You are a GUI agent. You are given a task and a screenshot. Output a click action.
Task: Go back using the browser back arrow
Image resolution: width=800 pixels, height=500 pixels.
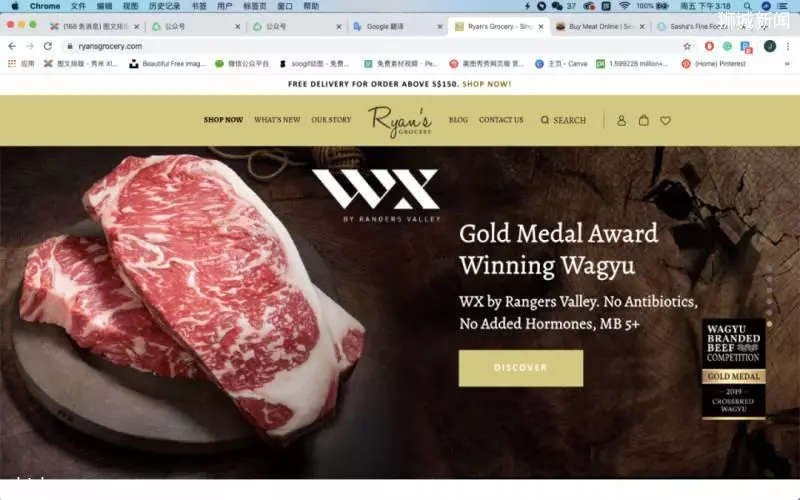(x=12, y=46)
